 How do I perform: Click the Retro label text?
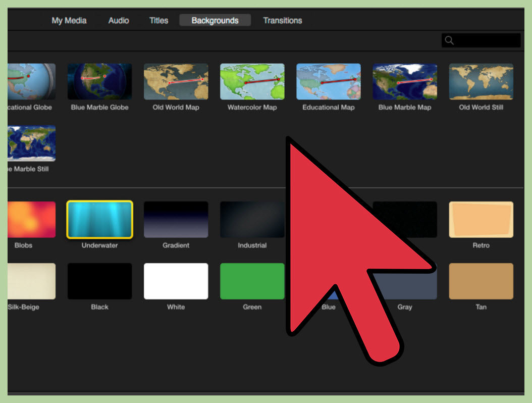coord(481,245)
